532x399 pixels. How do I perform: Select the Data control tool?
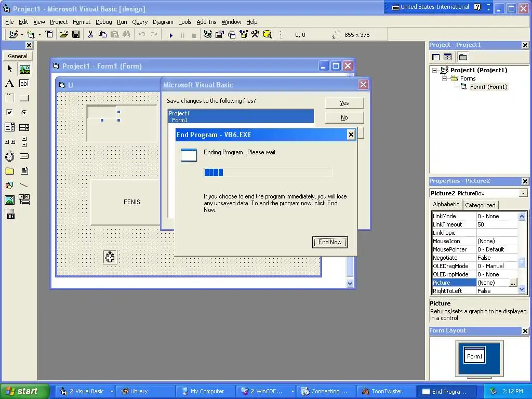click(24, 200)
